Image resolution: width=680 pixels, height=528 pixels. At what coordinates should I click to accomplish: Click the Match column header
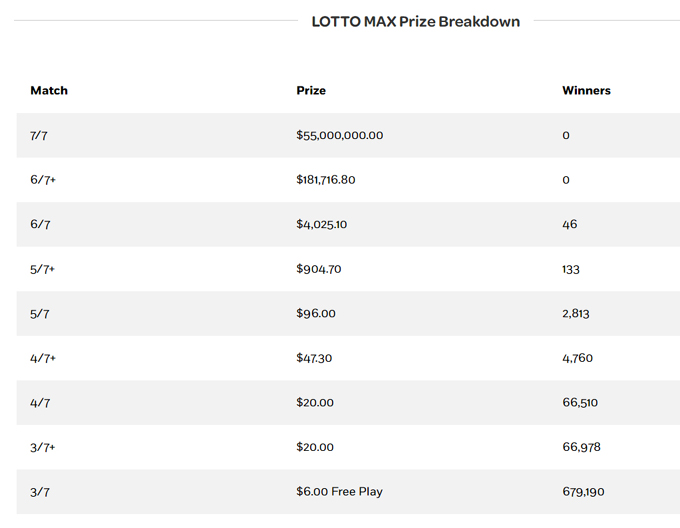(x=49, y=90)
